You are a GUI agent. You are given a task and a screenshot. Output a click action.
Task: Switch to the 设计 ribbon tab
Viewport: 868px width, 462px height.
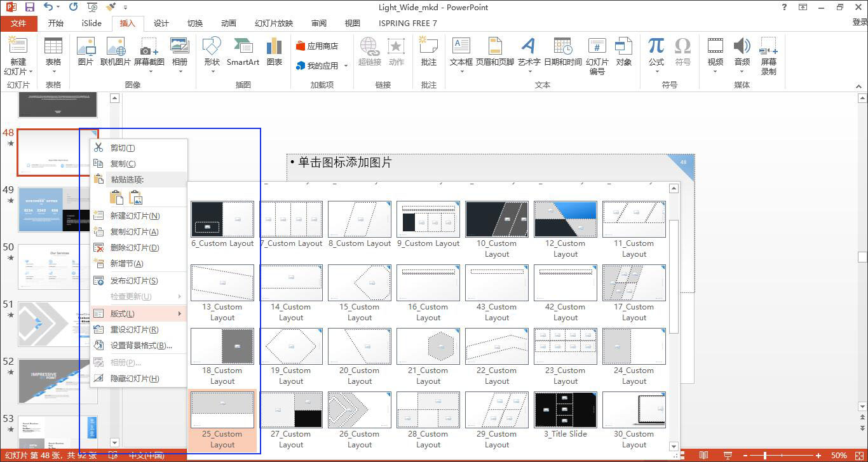coord(161,24)
